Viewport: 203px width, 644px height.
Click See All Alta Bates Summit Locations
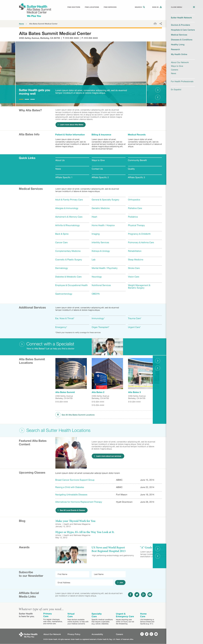coord(78,415)
